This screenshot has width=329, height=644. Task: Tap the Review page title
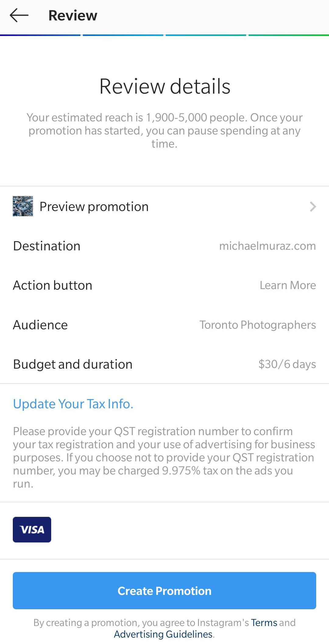tap(73, 16)
